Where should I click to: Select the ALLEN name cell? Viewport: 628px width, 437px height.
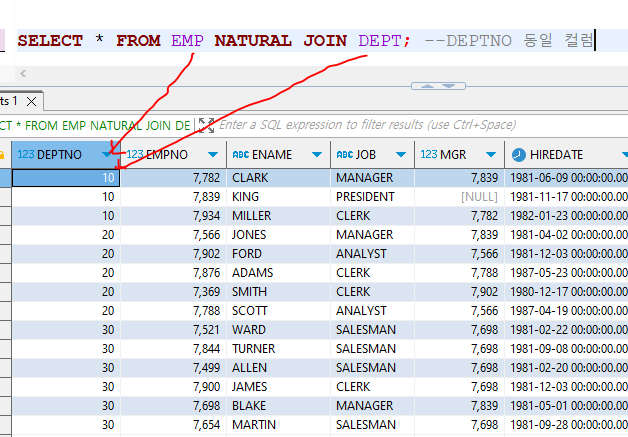278,368
